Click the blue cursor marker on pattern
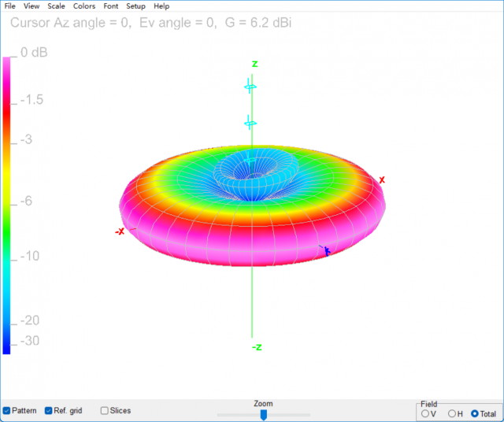 (x=325, y=250)
